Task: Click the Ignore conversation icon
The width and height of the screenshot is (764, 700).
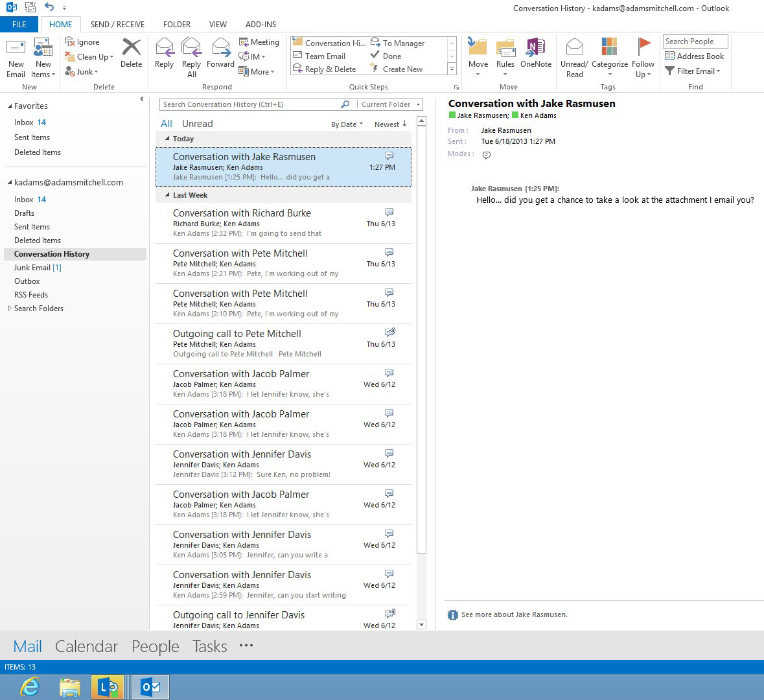Action: point(70,42)
